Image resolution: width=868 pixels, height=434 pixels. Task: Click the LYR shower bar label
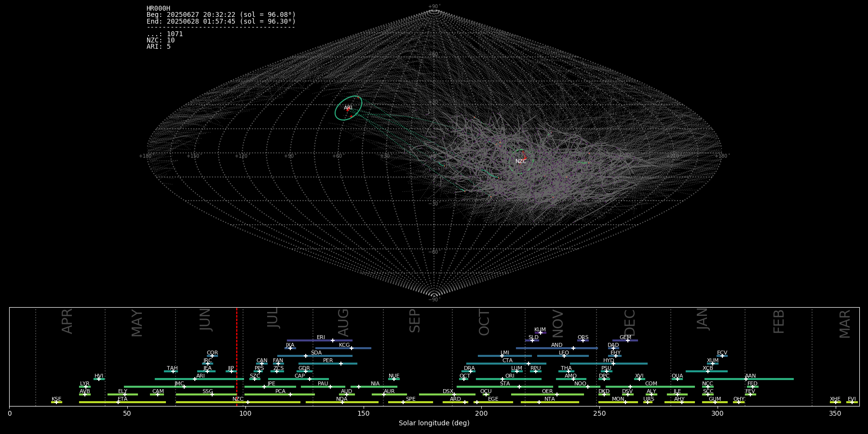click(84, 383)
